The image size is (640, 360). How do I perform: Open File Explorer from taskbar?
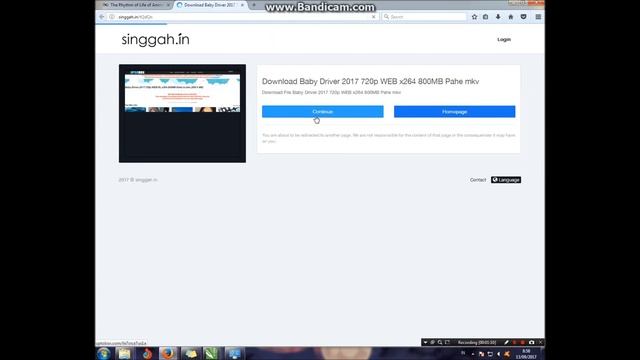[x=124, y=353]
